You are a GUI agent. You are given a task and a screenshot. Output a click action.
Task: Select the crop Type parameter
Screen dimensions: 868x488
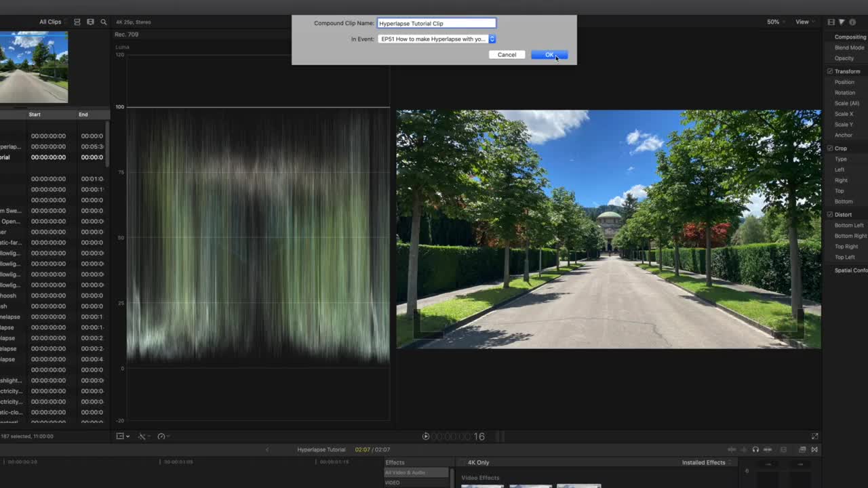coord(841,159)
